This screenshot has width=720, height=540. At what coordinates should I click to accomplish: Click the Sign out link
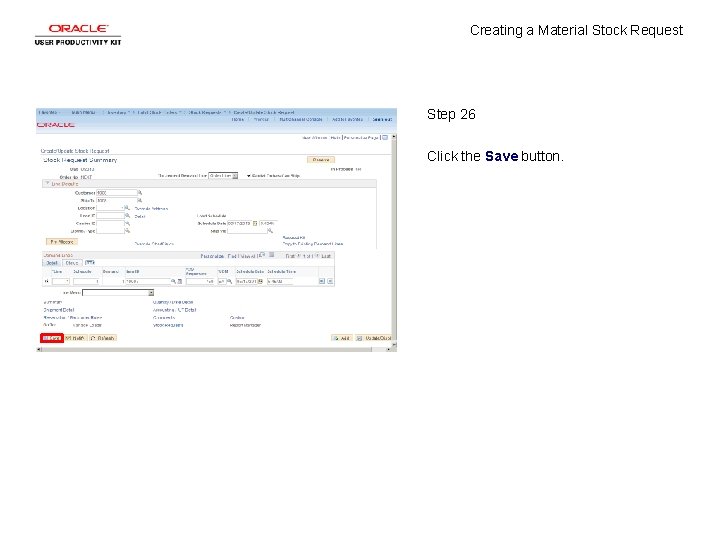pos(382,119)
